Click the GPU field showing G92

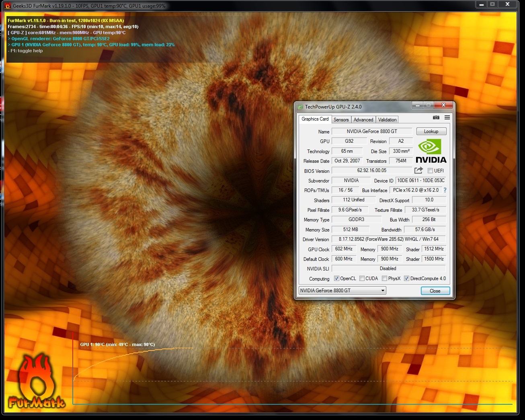tap(349, 141)
